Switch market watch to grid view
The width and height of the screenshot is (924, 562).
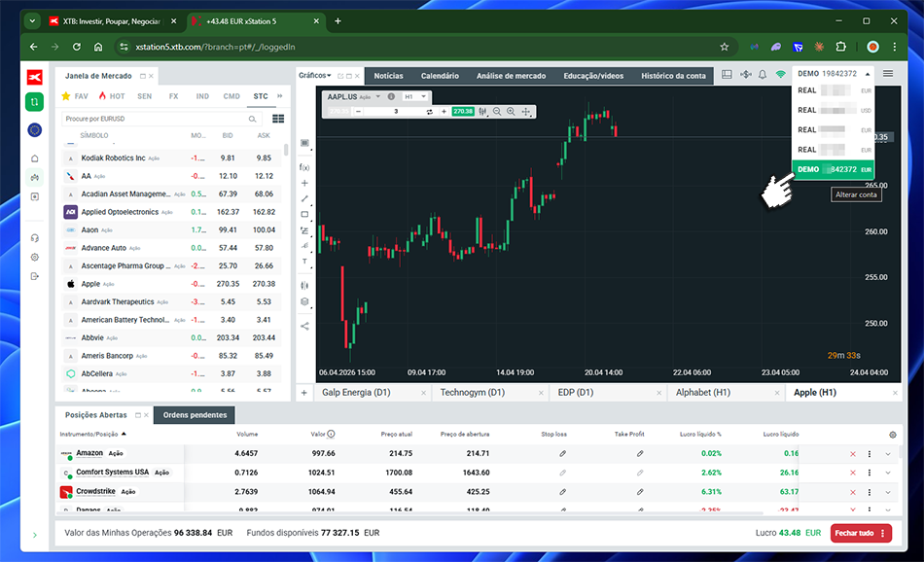click(278, 119)
